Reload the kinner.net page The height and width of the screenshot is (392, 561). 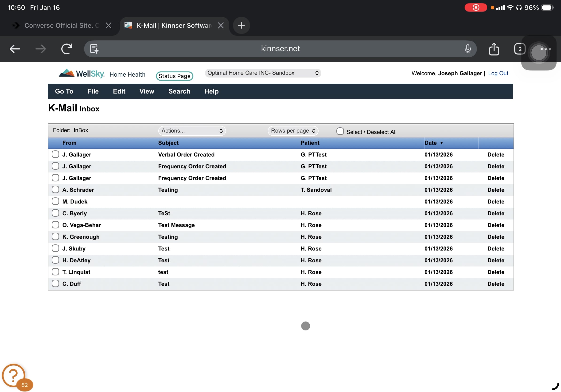tap(66, 49)
